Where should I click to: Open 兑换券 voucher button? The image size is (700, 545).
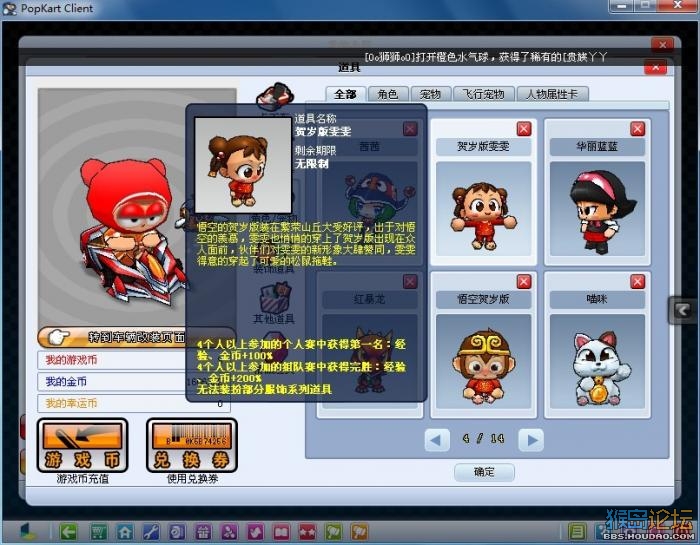coord(192,445)
